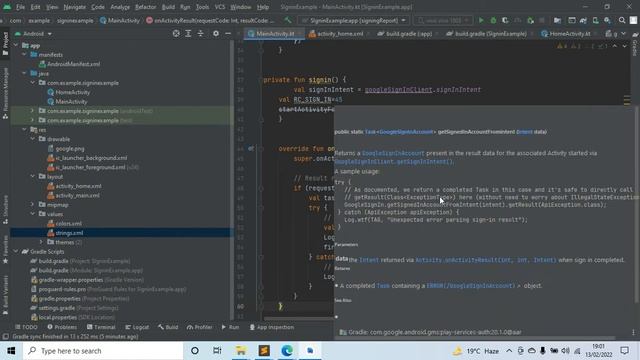Click the Attach Debugger to Android Process icon
640x360 pixels.
tap(531, 20)
